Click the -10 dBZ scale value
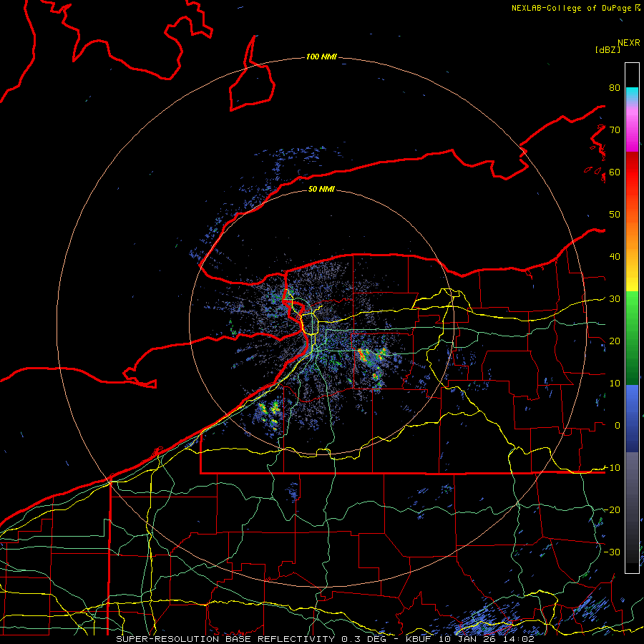 click(x=612, y=467)
